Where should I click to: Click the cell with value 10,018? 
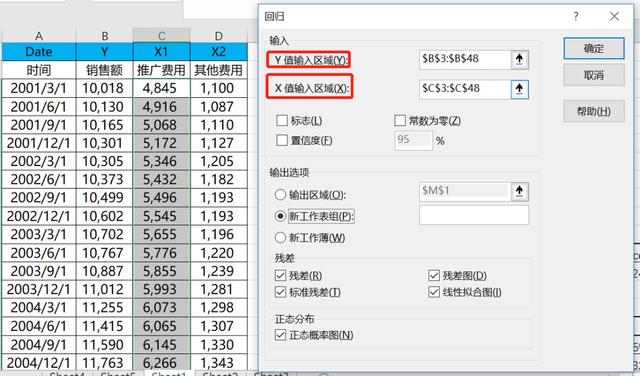pyautogui.click(x=104, y=88)
